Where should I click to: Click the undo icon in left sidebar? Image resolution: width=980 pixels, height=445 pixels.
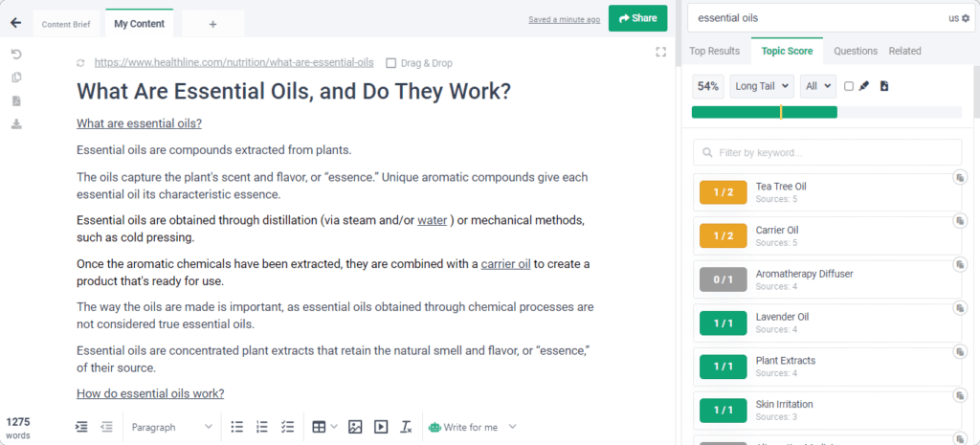tap(16, 55)
